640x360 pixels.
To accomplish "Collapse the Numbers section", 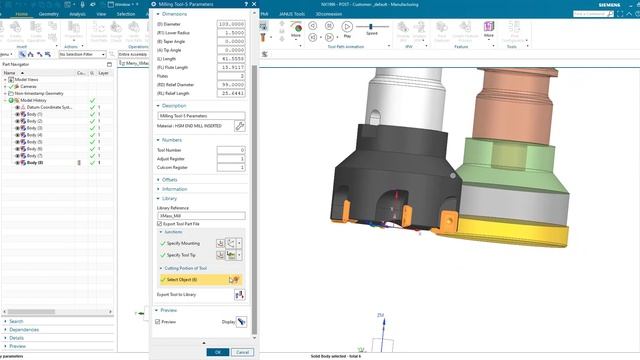I will pos(158,140).
